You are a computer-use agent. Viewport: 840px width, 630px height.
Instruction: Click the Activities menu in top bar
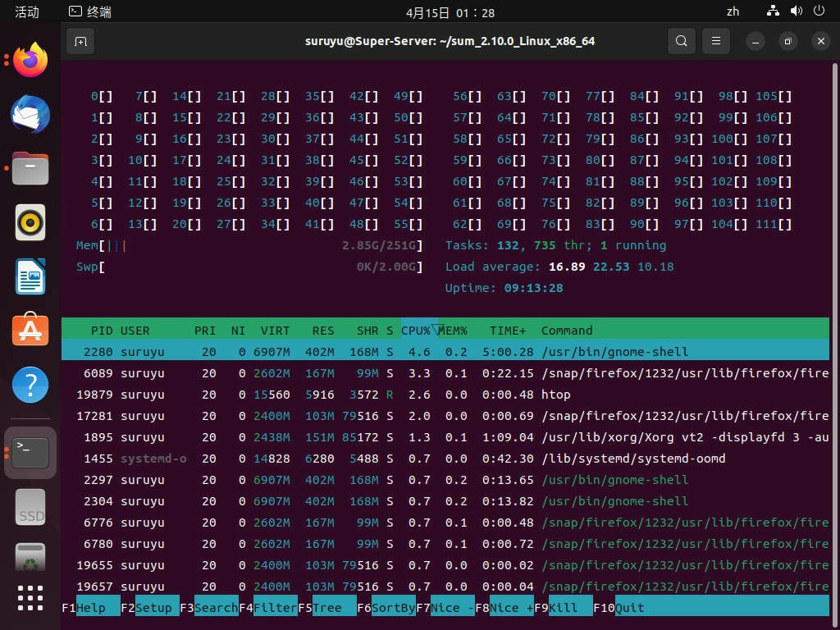[x=27, y=11]
